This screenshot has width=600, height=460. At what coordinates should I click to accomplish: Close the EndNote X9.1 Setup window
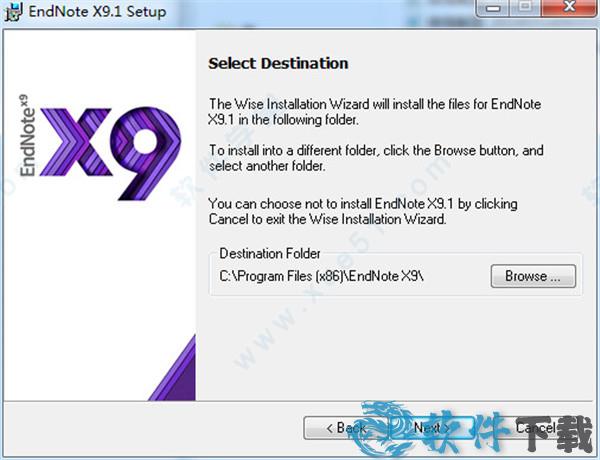[x=570, y=8]
